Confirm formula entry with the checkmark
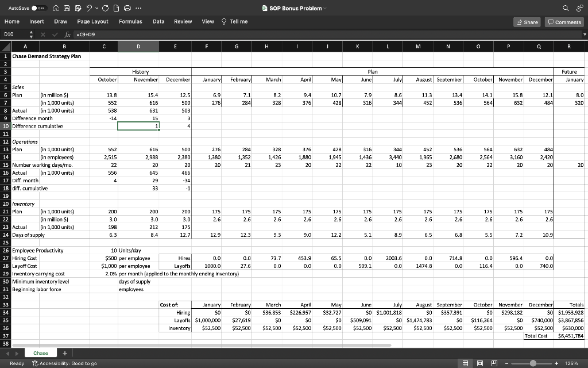The image size is (588, 368). tap(55, 34)
